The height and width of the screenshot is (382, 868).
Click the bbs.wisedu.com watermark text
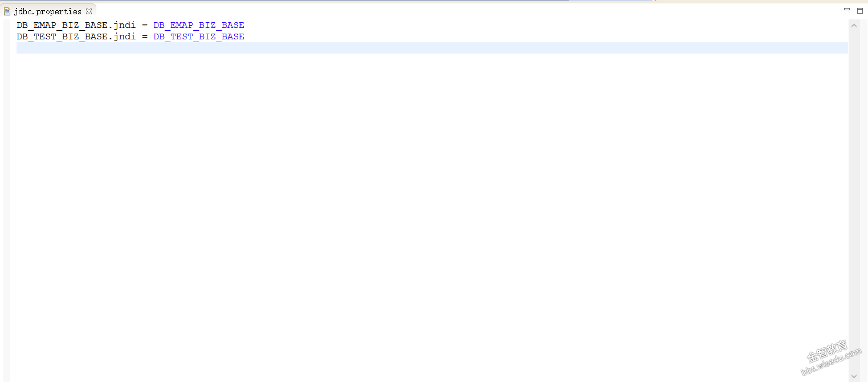tap(832, 363)
